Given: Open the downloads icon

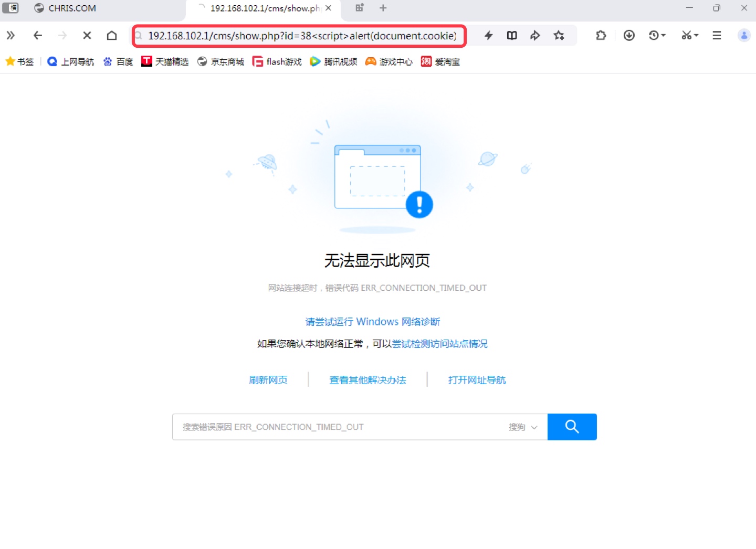Looking at the screenshot, I should click(629, 35).
